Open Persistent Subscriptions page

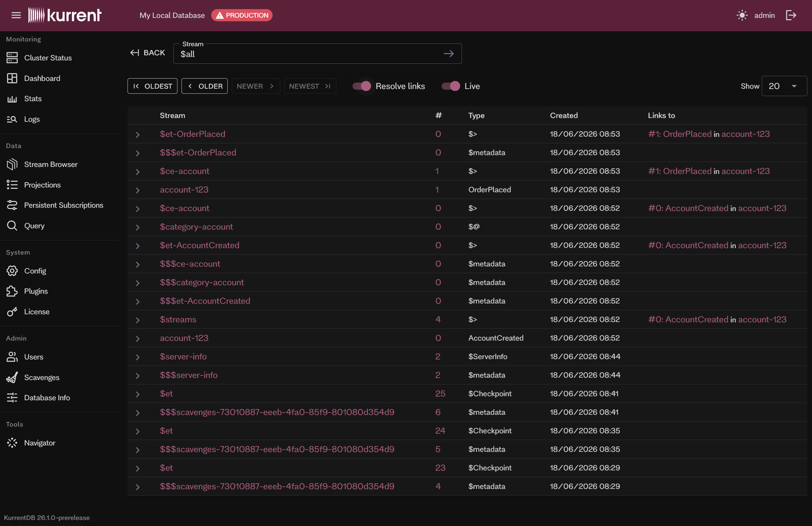63,205
